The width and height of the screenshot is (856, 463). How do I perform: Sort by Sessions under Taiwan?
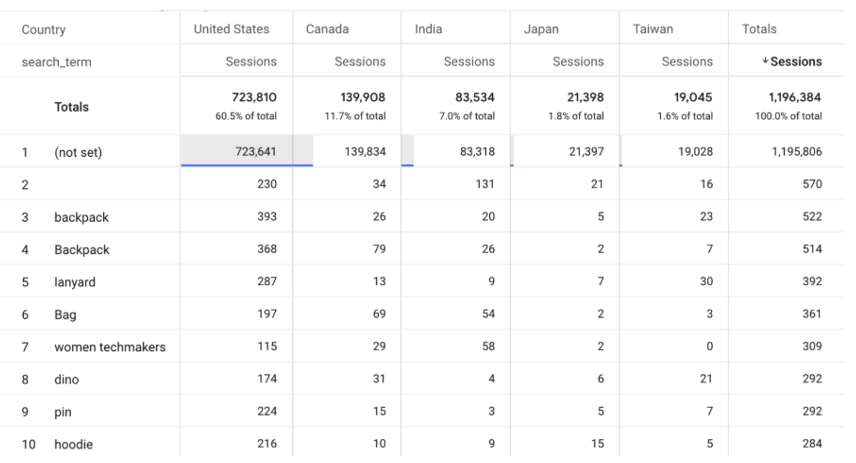687,62
